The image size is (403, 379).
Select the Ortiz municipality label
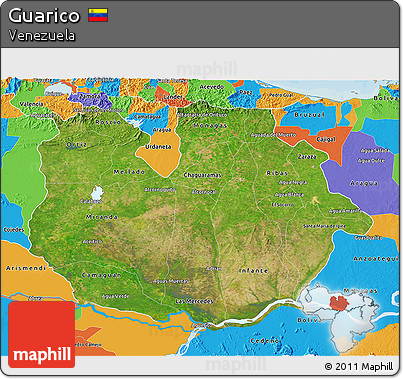[x=77, y=145]
